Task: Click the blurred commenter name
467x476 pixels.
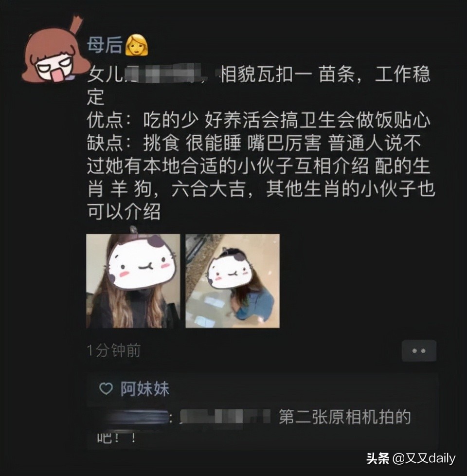Action: pos(132,418)
